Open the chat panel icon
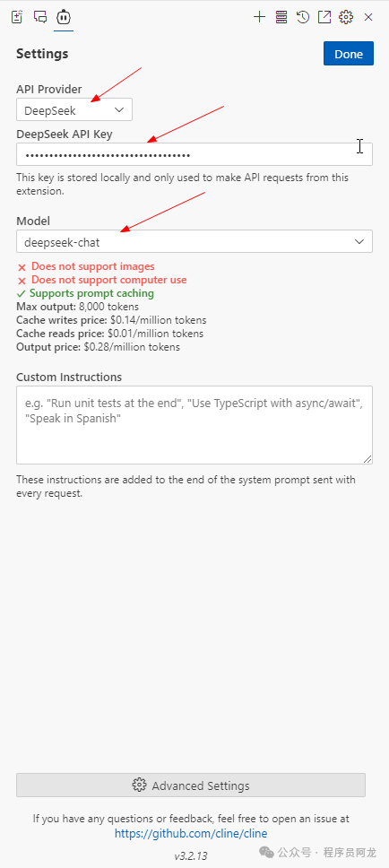 (40, 17)
